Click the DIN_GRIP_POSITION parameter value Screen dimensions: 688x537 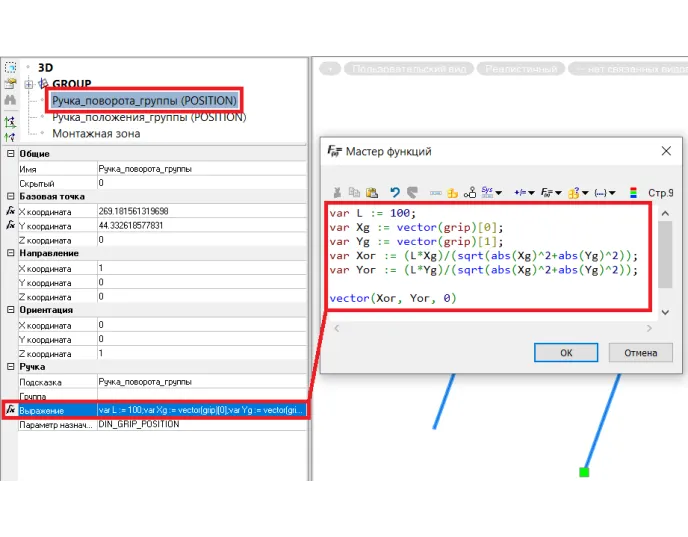click(201, 424)
